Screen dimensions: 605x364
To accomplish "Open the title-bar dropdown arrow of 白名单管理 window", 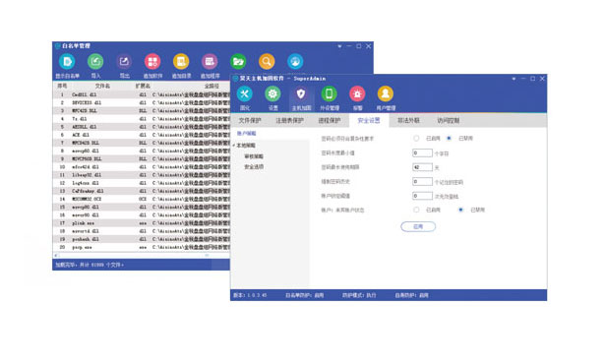I will (x=339, y=46).
